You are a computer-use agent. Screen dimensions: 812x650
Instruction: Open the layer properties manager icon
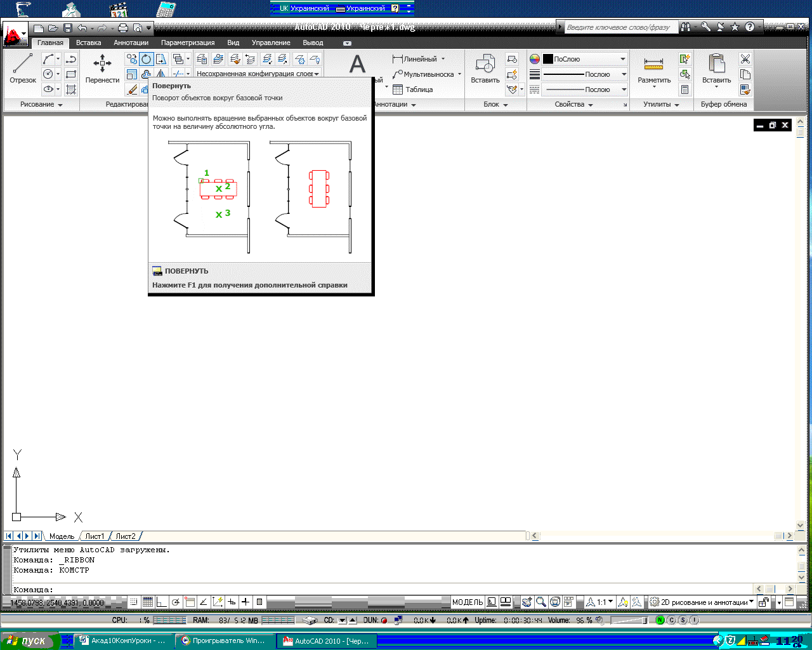pyautogui.click(x=202, y=59)
